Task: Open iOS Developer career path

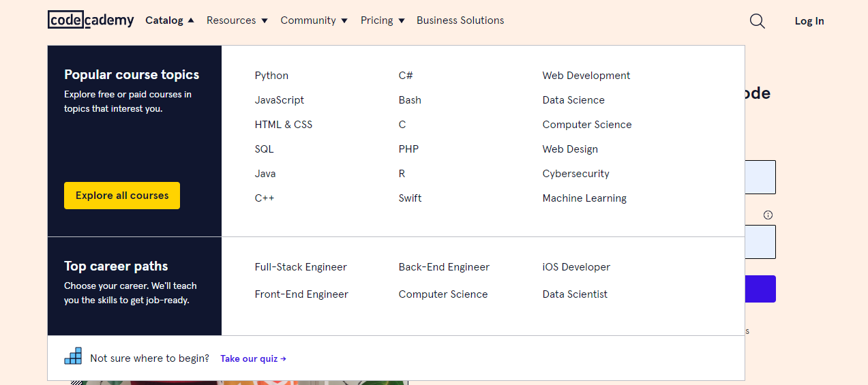Action: 576,267
